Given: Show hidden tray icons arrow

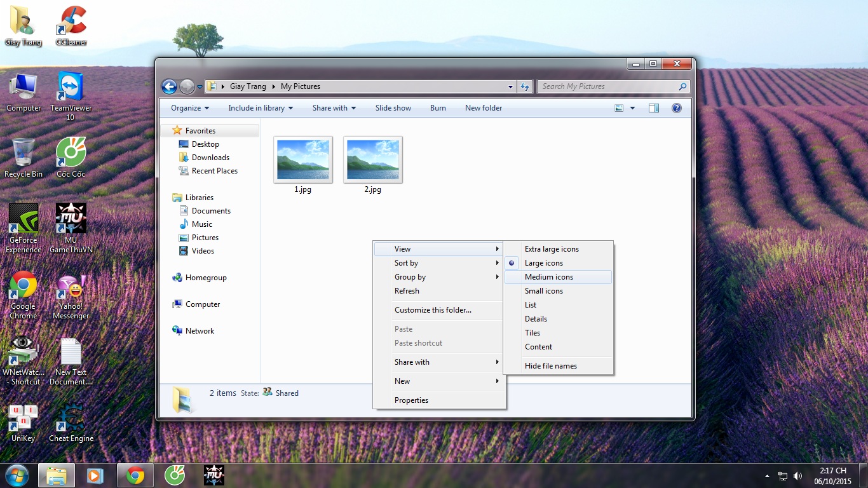Looking at the screenshot, I should tap(767, 476).
